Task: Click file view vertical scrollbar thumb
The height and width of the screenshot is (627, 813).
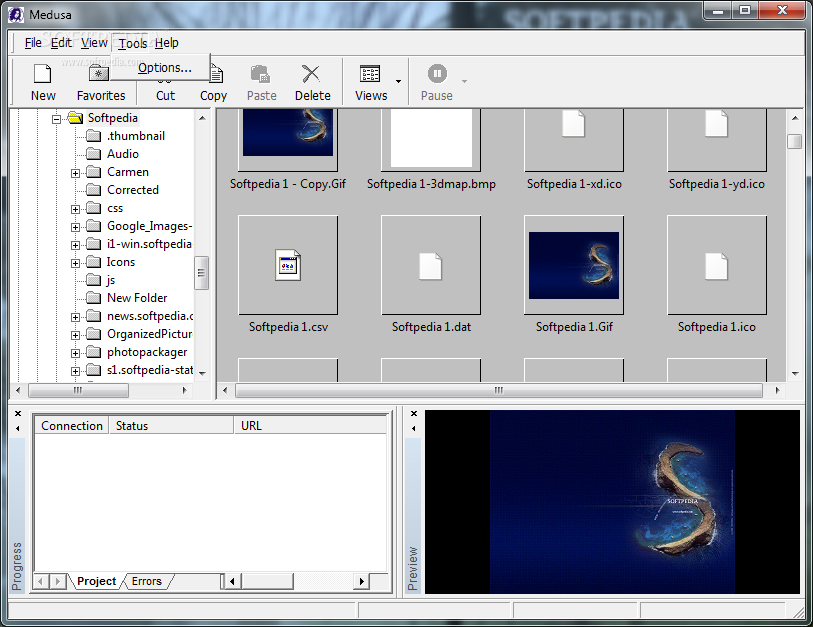Action: [x=795, y=141]
